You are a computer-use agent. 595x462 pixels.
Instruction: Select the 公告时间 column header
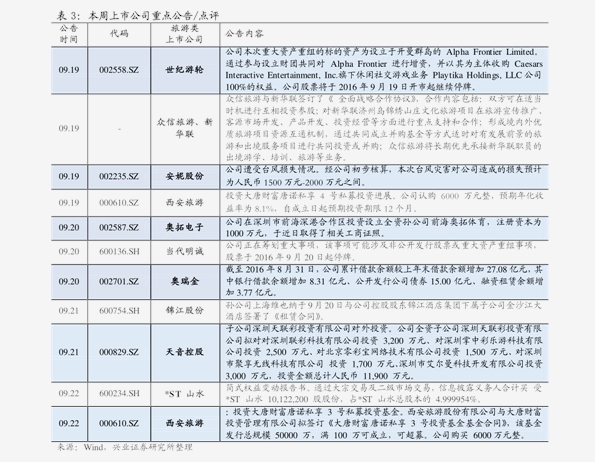click(69, 34)
